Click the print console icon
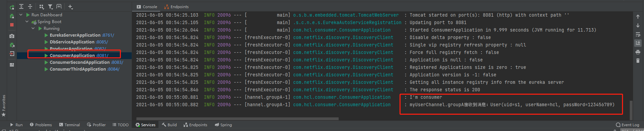This screenshot has height=131, width=644. [638, 52]
